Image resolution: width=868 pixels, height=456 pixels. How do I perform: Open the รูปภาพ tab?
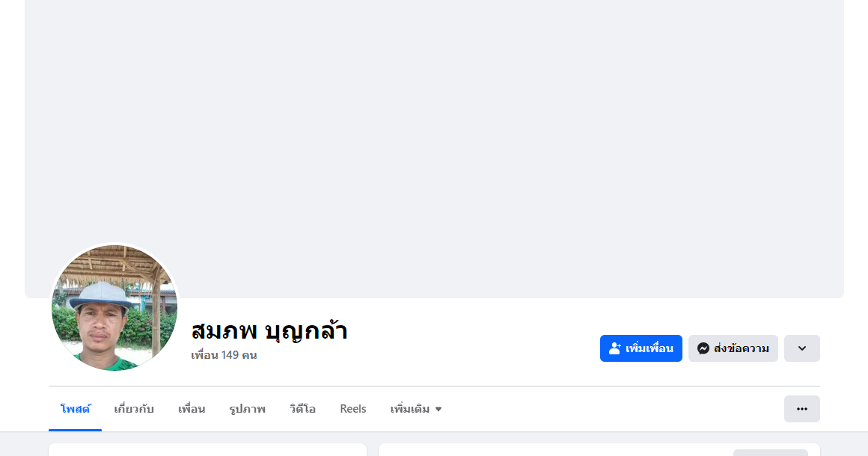pos(248,409)
